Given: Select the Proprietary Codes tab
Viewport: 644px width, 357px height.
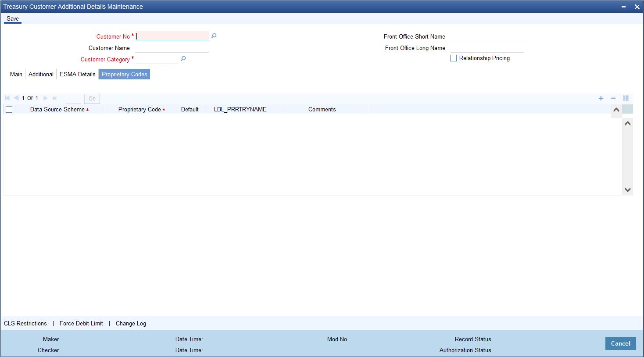Looking at the screenshot, I should point(125,74).
